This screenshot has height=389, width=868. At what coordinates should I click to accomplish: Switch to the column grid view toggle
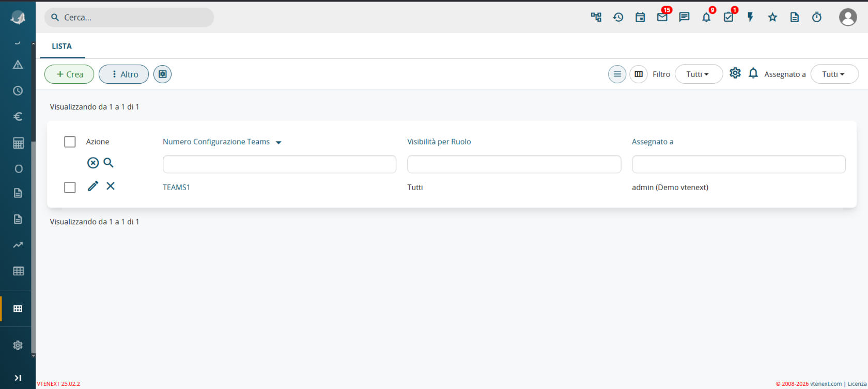point(639,74)
